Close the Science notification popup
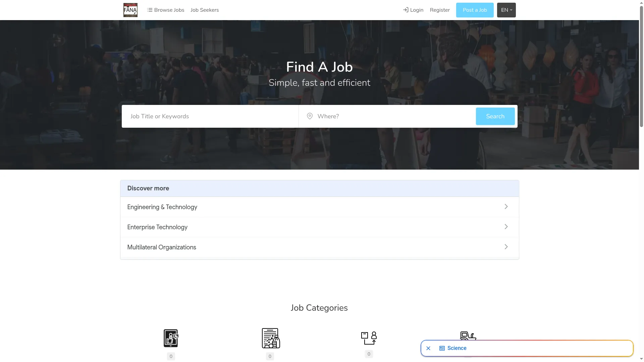 [x=428, y=348]
